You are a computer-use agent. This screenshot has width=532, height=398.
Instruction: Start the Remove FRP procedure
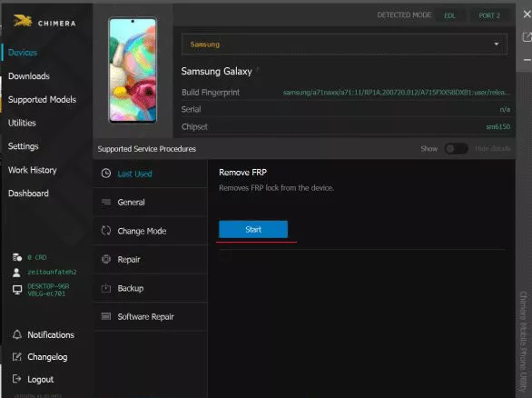253,229
